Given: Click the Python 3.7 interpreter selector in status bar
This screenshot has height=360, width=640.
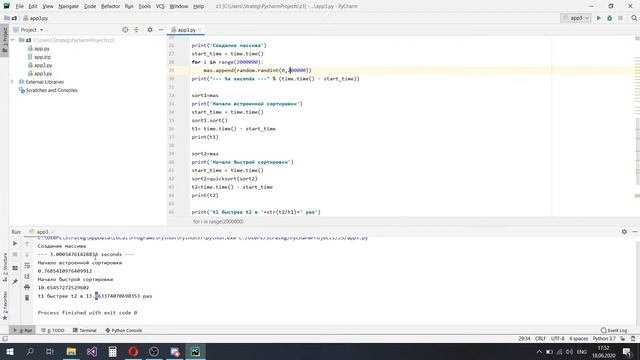Looking at the screenshot, I should click(604, 338).
